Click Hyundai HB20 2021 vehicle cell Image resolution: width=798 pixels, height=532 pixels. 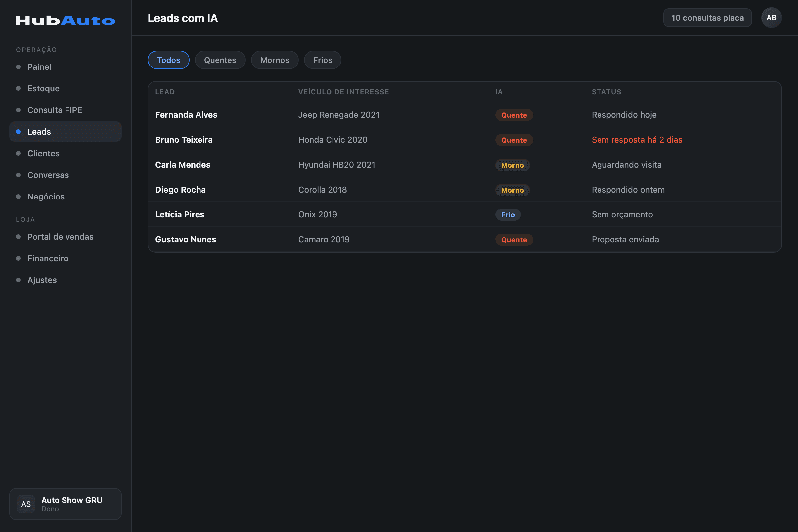(337, 165)
